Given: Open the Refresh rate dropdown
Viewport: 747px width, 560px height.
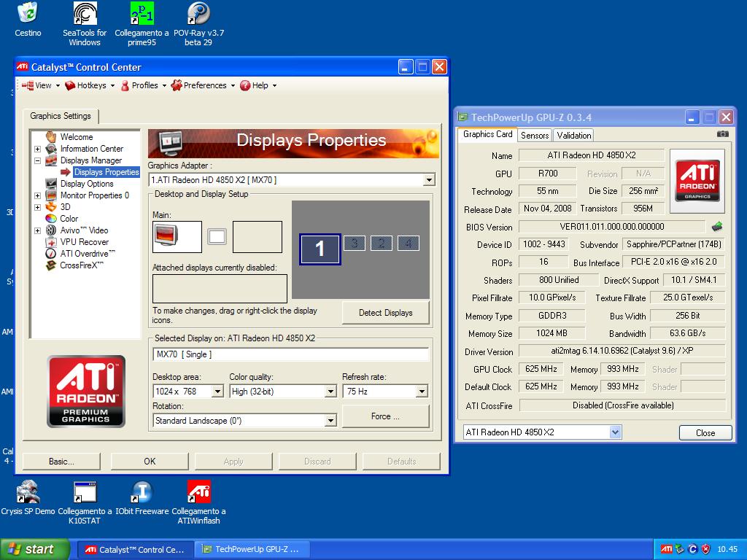Looking at the screenshot, I should pyautogui.click(x=422, y=392).
